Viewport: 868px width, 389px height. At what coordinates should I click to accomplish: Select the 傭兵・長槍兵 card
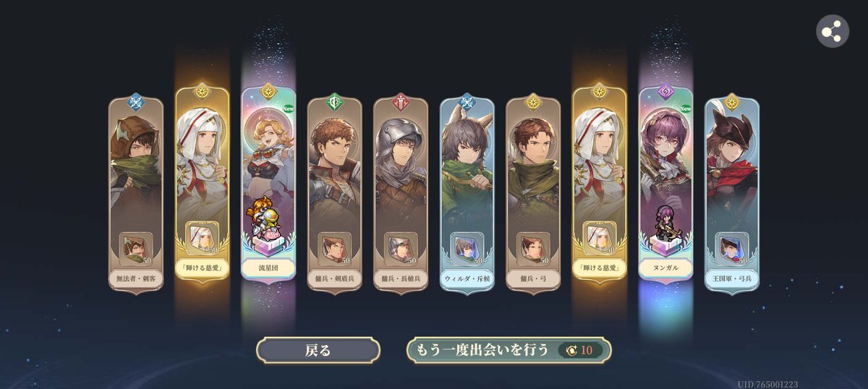pyautogui.click(x=401, y=194)
